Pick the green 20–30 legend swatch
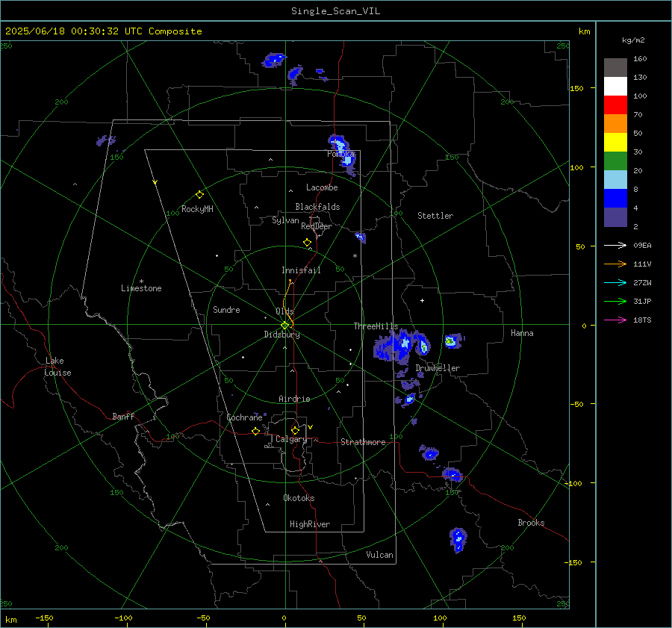The width and height of the screenshot is (672, 628). coord(615,161)
